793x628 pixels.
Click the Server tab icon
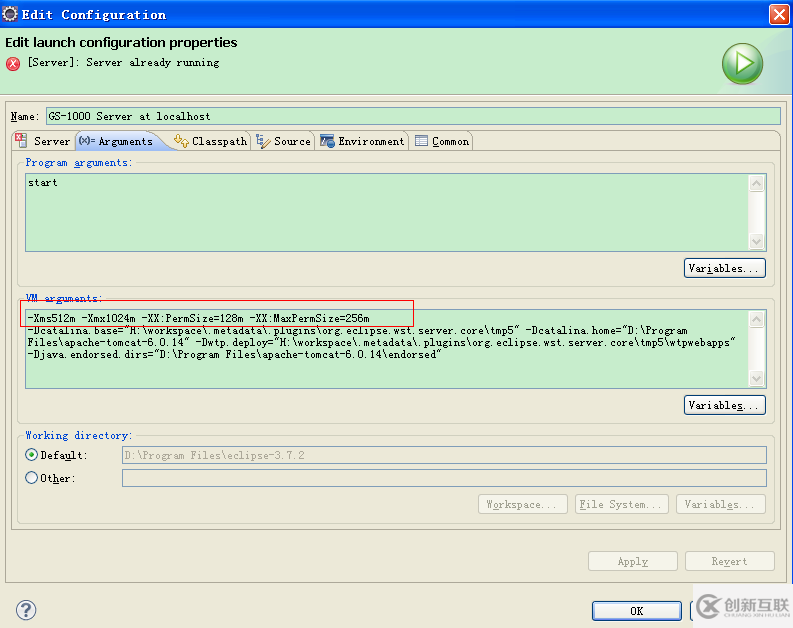click(21, 141)
